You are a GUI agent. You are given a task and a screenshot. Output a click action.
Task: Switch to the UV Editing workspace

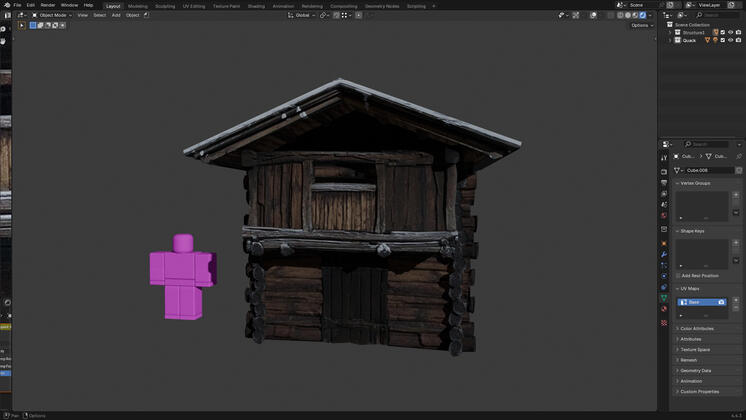point(194,6)
